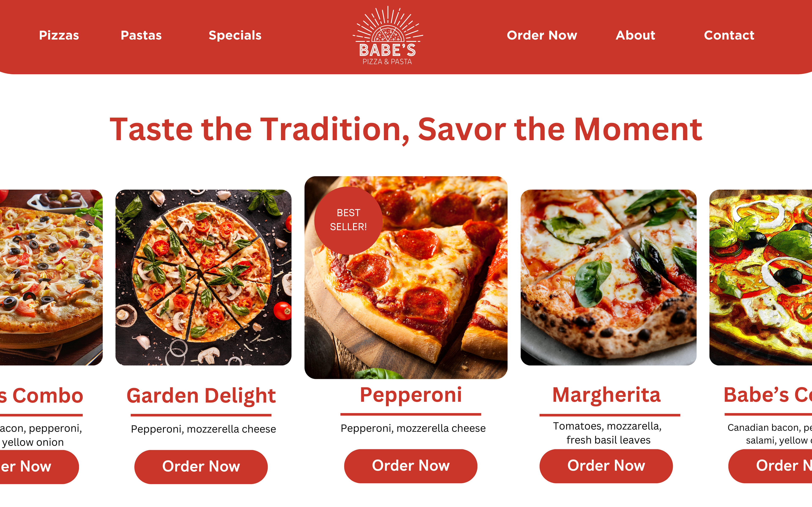Select Order Now in the top navigation
Viewport: 812px width, 507px height.
[x=542, y=35]
